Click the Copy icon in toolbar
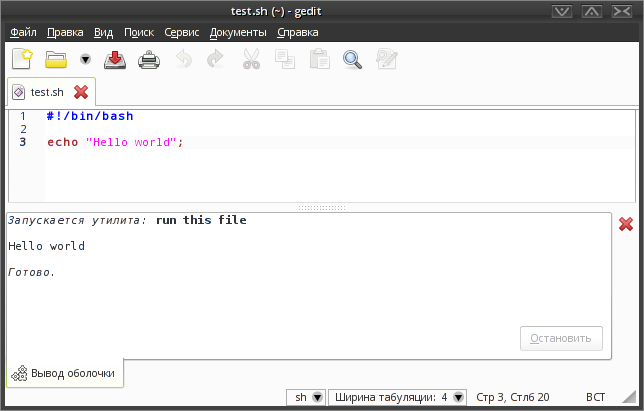This screenshot has height=411, width=644. 285,60
